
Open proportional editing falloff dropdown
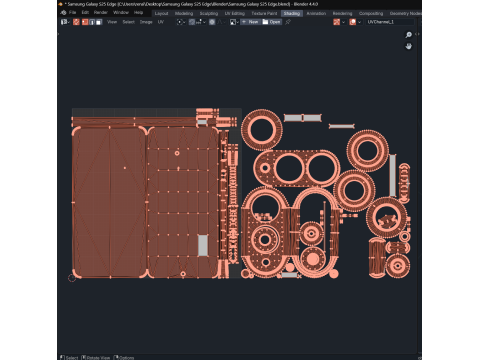tap(222, 22)
